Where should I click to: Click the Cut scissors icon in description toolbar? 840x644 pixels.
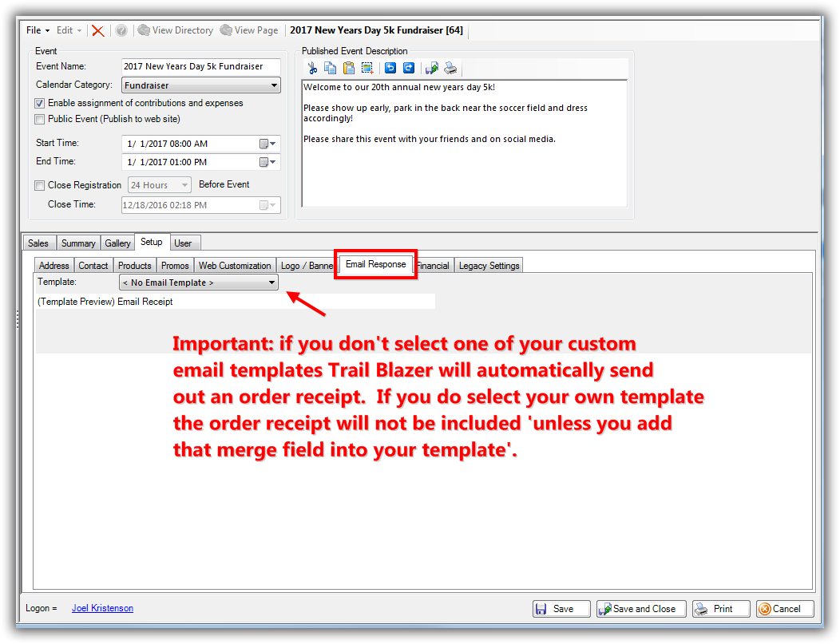[313, 69]
